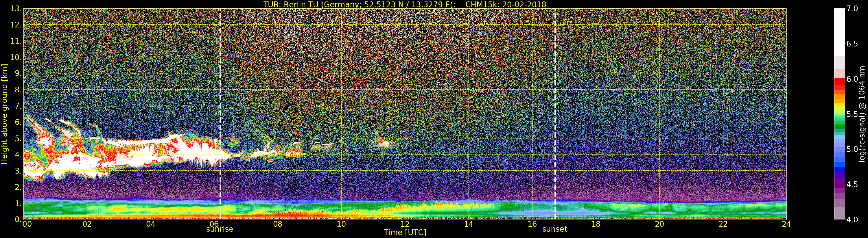Click the '18' time tick label
Screen dimensions: 868x238
pyautogui.click(x=596, y=224)
